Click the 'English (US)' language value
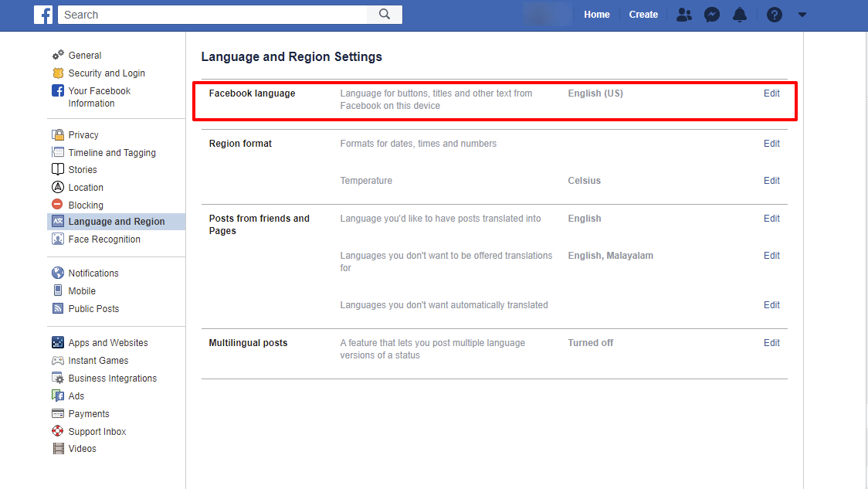The height and width of the screenshot is (489, 868). (x=595, y=93)
